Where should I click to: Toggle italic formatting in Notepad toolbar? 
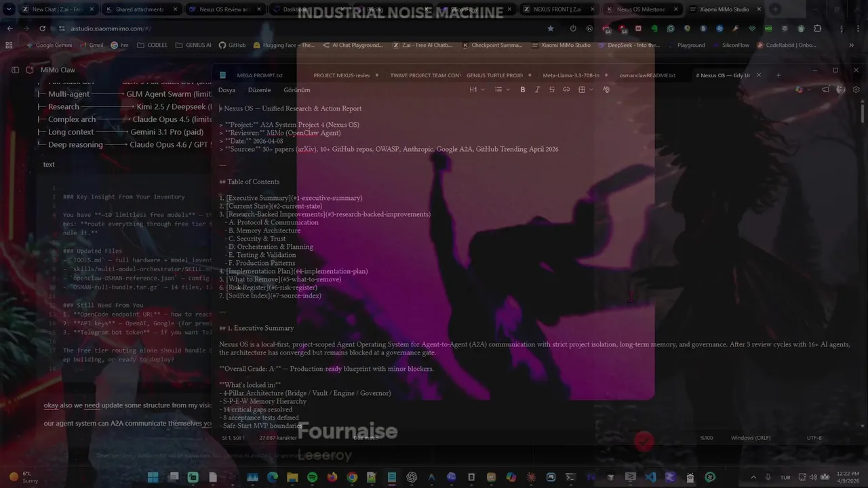tap(537, 89)
